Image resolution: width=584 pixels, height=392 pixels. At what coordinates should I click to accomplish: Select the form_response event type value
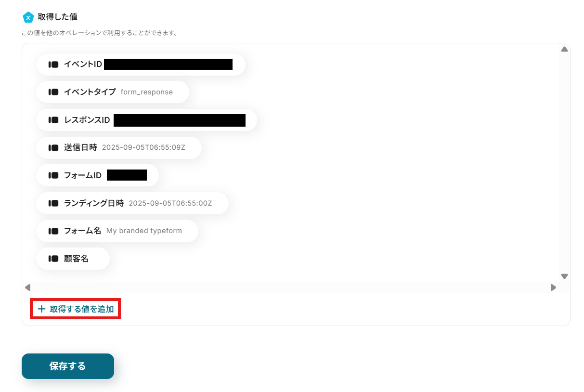coord(147,92)
